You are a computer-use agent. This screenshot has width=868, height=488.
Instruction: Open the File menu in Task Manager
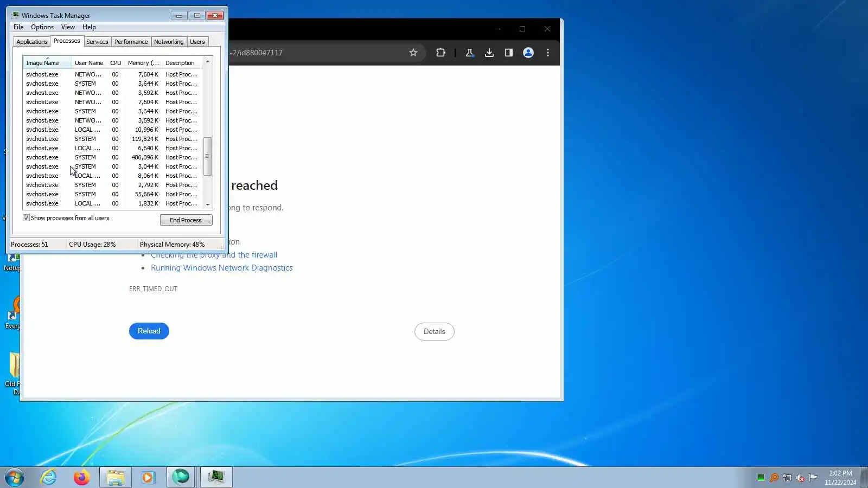[18, 27]
